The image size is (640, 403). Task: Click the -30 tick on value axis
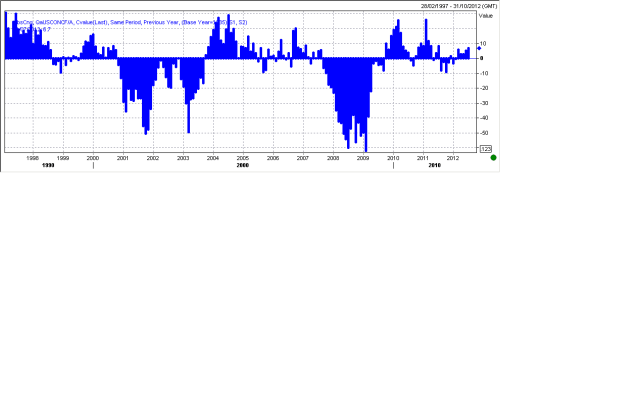click(484, 102)
